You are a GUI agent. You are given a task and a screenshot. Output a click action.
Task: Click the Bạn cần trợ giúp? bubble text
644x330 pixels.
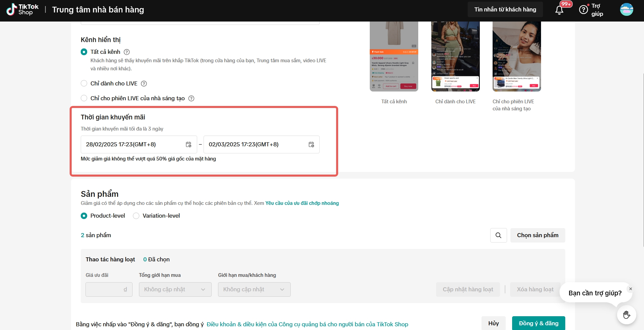595,293
